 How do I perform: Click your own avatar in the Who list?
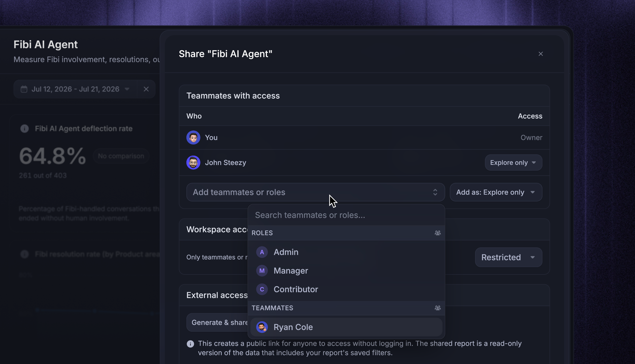[x=193, y=137]
